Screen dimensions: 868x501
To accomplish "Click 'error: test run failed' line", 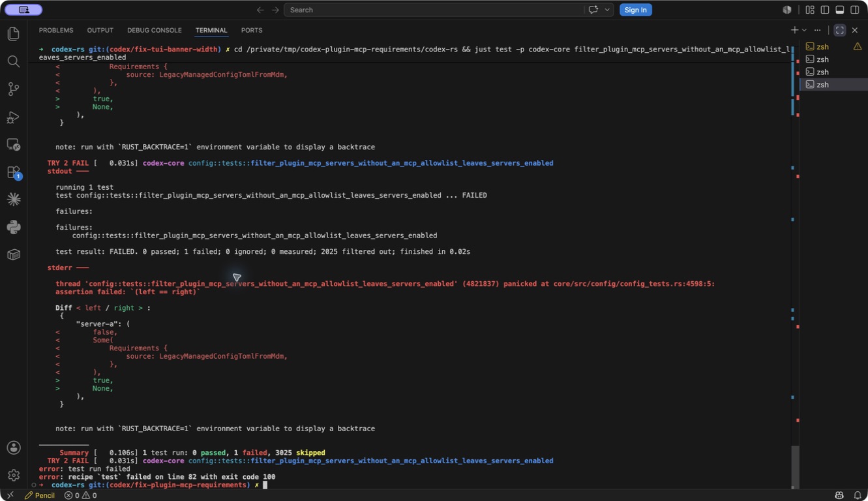I will (84, 468).
